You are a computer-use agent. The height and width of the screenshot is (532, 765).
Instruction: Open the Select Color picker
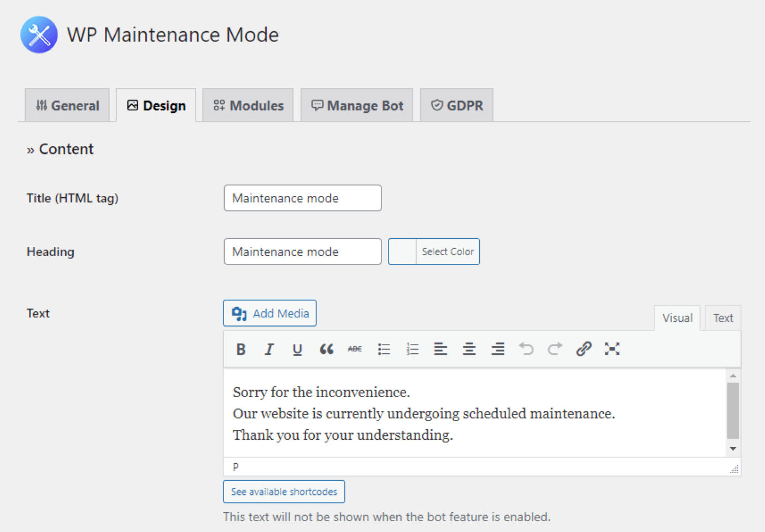point(448,251)
